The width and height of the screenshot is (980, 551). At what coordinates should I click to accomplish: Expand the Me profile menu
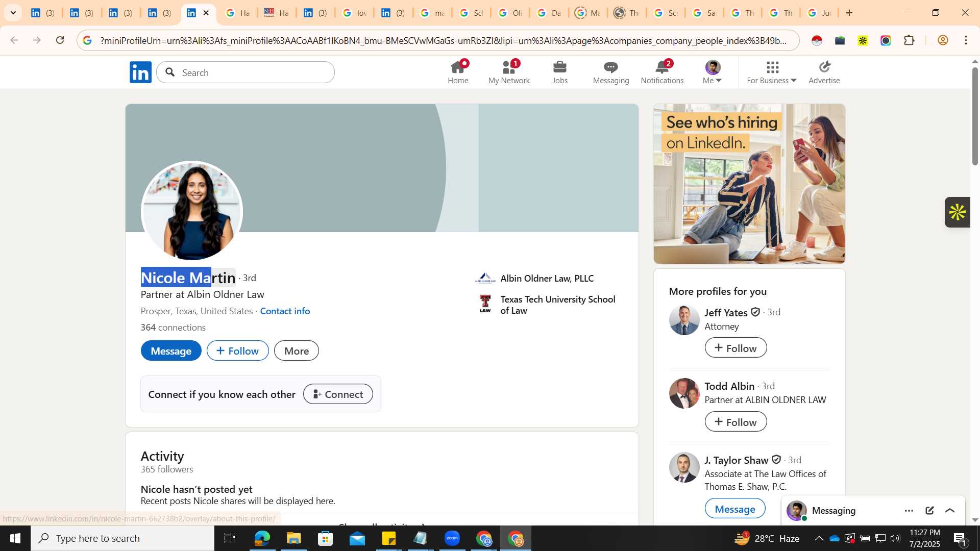tap(712, 72)
